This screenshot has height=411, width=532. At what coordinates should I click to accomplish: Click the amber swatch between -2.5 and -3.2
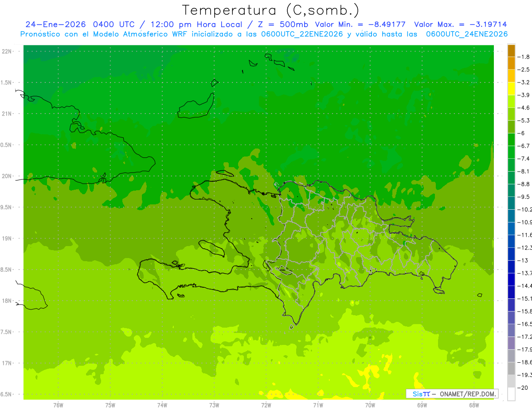coord(511,76)
